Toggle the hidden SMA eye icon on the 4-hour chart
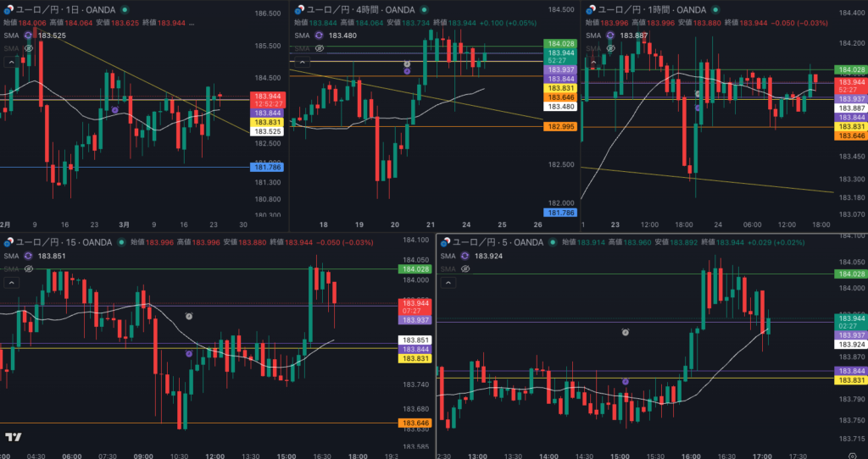Viewport: 868px width, 459px height. point(319,49)
